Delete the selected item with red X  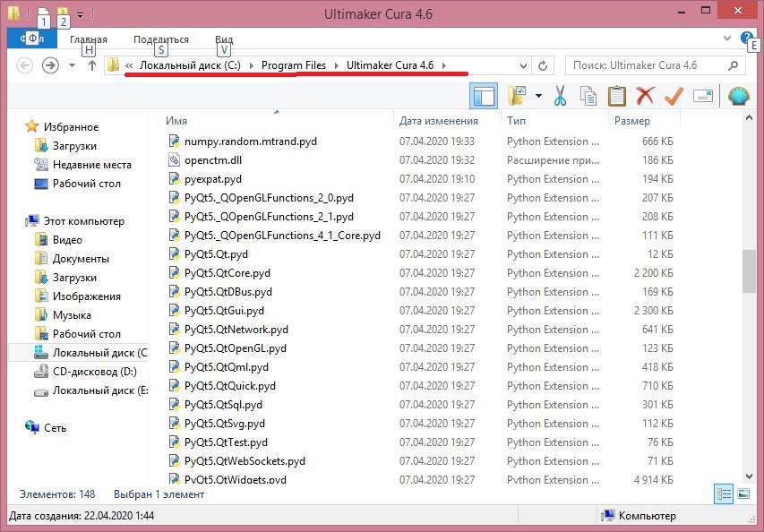(x=645, y=96)
